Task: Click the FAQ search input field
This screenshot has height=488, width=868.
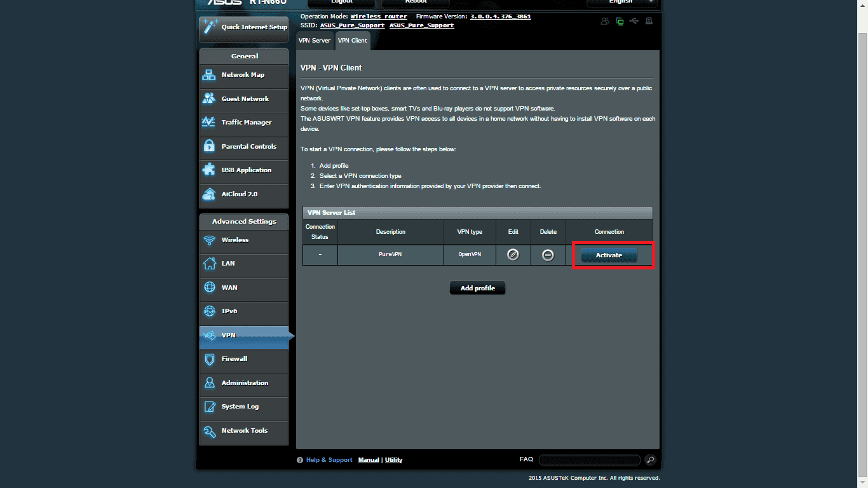Action: [590, 460]
